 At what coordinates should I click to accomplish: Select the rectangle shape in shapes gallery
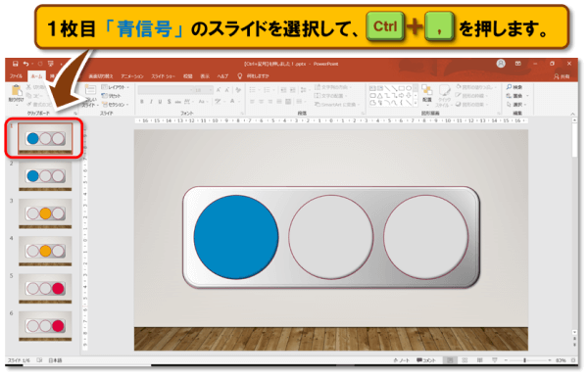pos(402,88)
